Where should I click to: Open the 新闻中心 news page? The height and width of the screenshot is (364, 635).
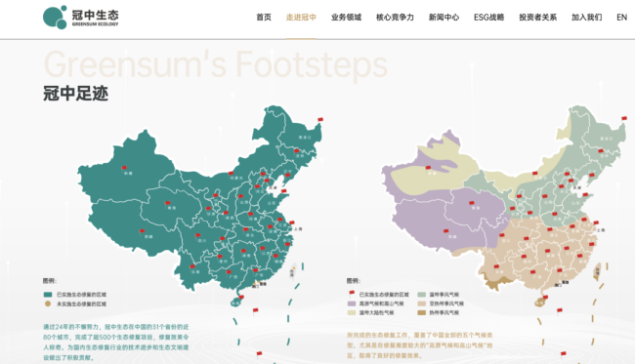click(444, 18)
